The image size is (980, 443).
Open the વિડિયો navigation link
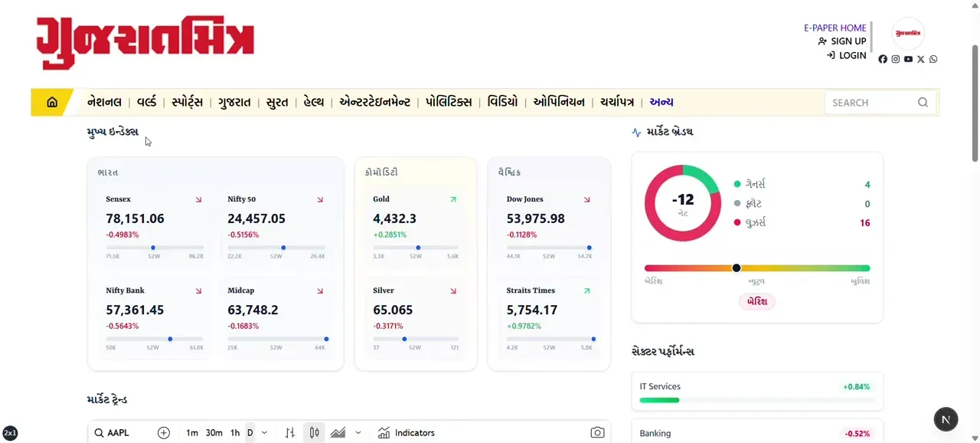pos(502,102)
